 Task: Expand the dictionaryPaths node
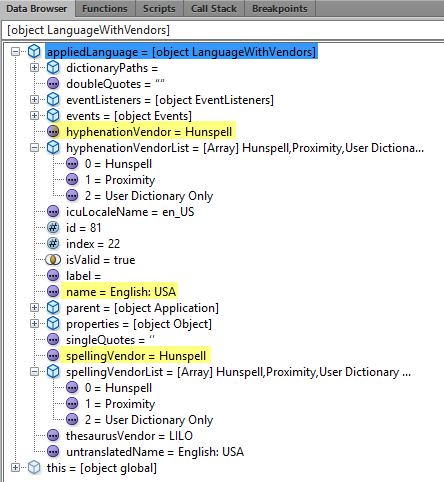(34, 68)
